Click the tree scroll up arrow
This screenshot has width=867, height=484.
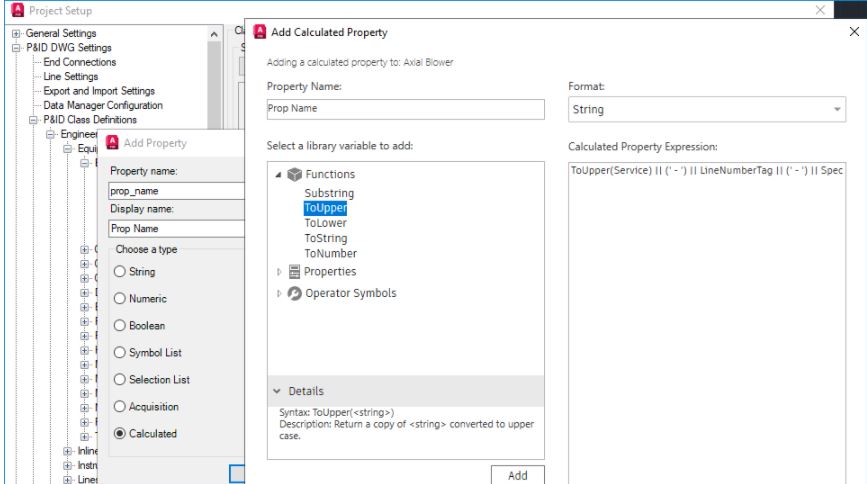pyautogui.click(x=214, y=34)
